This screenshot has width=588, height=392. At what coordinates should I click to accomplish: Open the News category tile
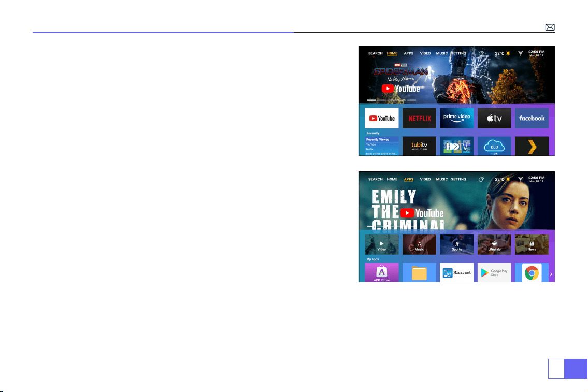532,244
